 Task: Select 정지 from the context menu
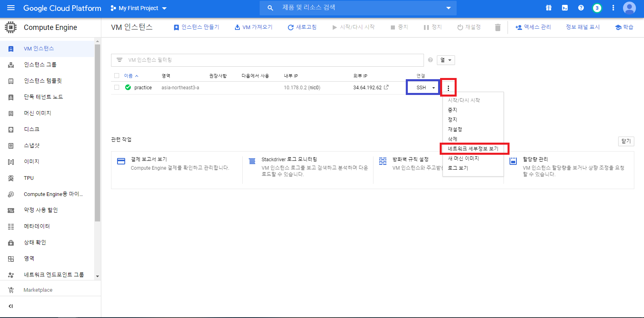[x=453, y=120]
